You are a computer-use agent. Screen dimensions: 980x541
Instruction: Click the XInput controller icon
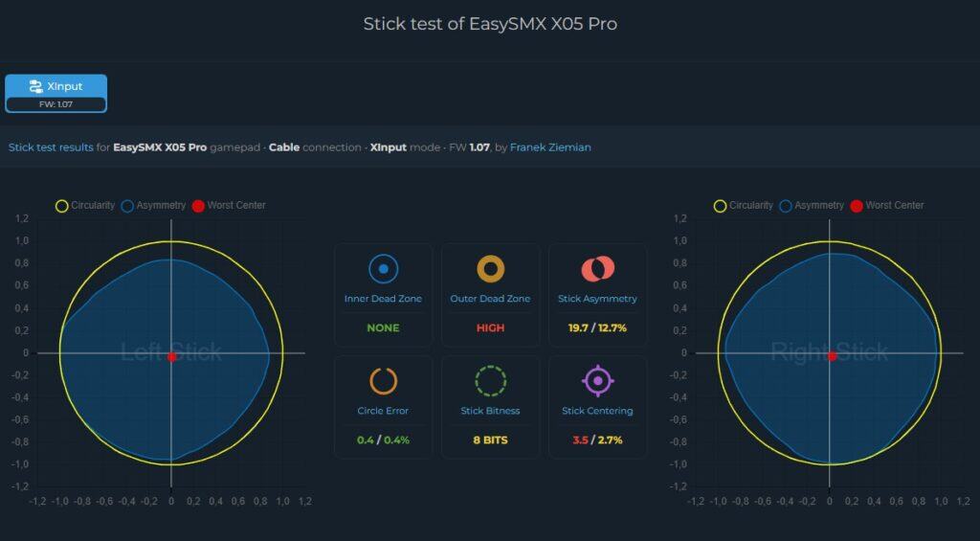click(36, 86)
